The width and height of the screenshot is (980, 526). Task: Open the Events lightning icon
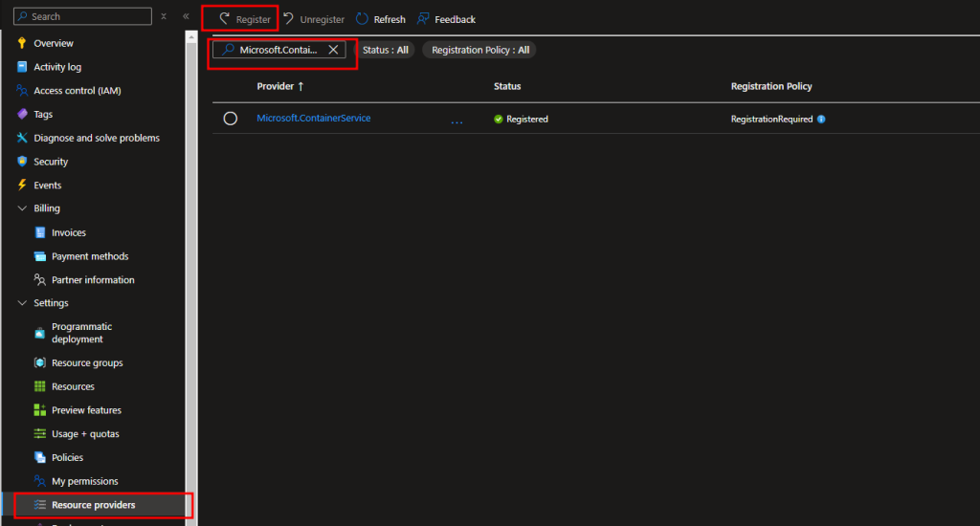[x=22, y=186]
